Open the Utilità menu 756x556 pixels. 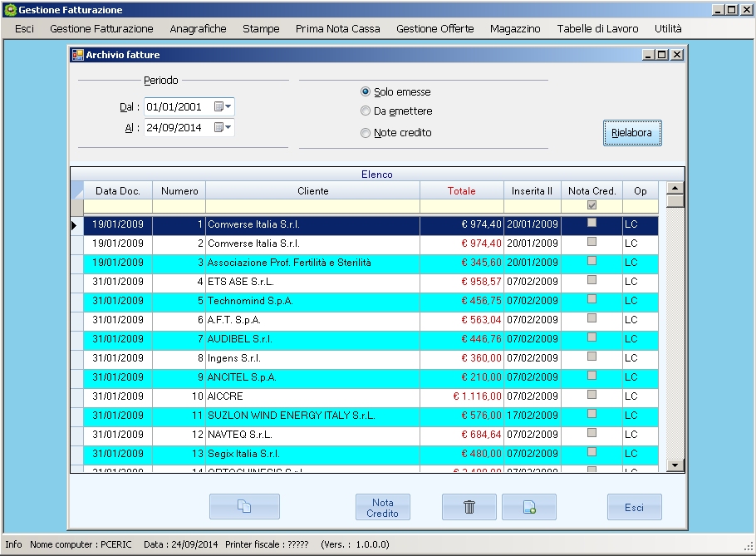(668, 29)
